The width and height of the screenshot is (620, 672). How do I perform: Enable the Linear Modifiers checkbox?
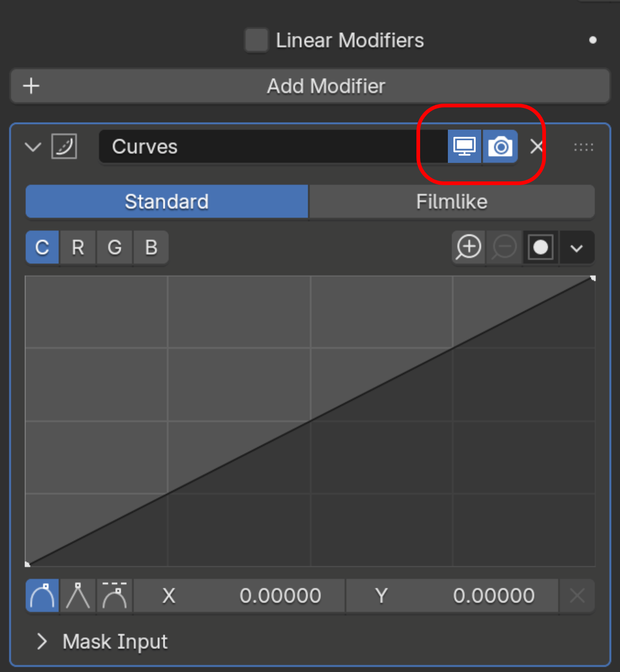(x=256, y=40)
